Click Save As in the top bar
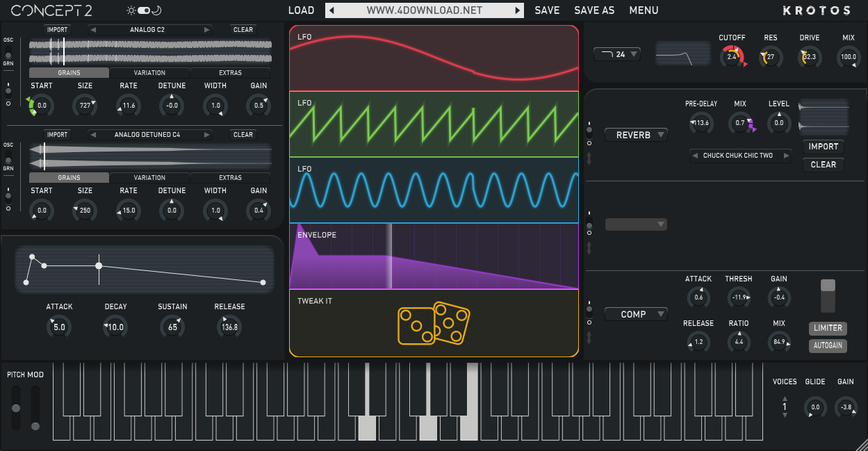This screenshot has width=868, height=451. coord(594,10)
